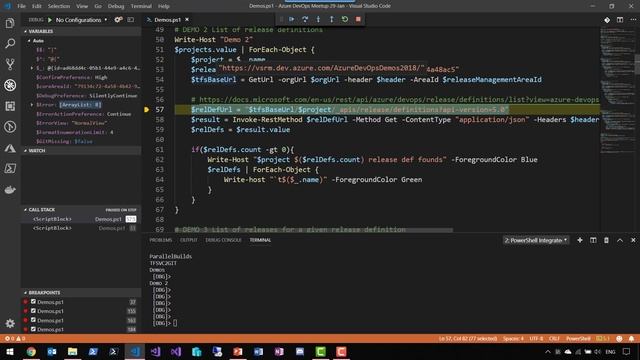
Task: Uncheck third Demos.ps1 breakpoint checkbox
Action: pyautogui.click(x=33, y=320)
